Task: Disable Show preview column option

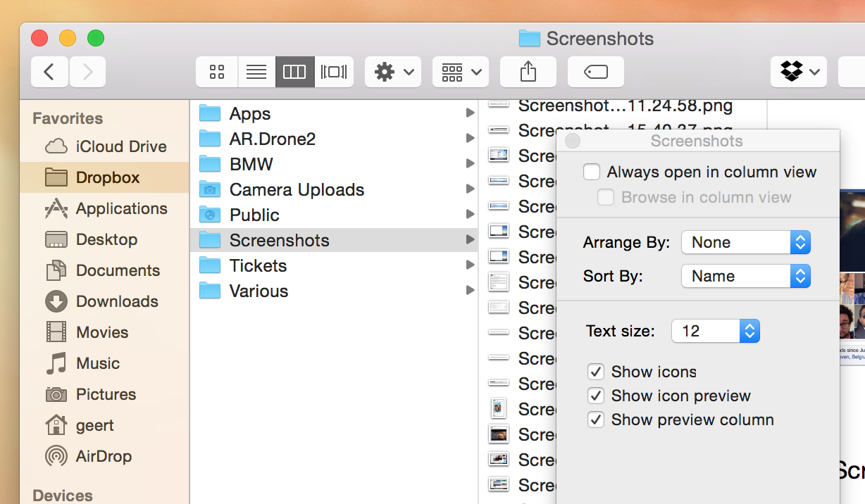Action: tap(596, 420)
